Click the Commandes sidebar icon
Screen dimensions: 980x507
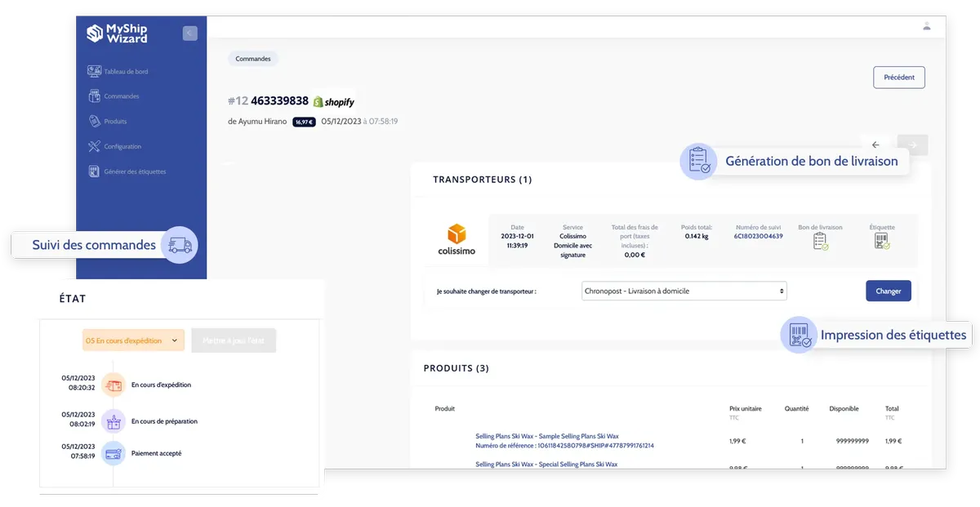(94, 96)
